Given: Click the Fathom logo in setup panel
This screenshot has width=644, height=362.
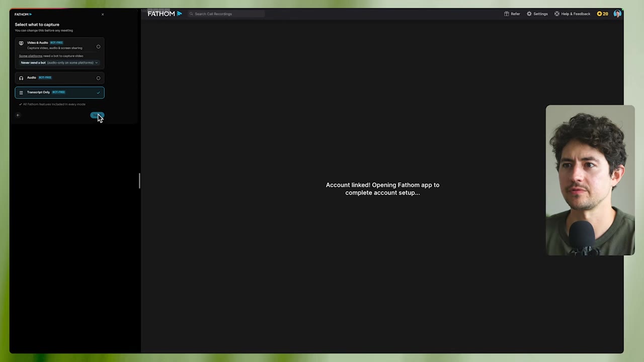Looking at the screenshot, I should coord(23,14).
